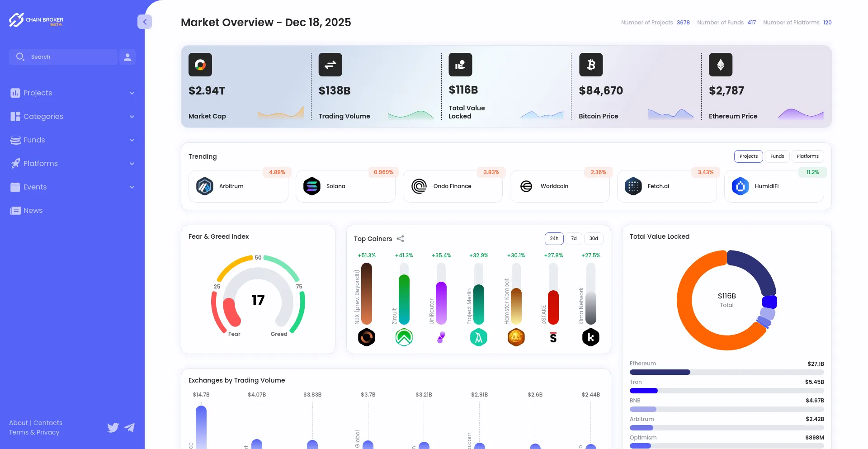The height and width of the screenshot is (449, 868).
Task: Switch Trending to Funds view
Action: click(777, 156)
